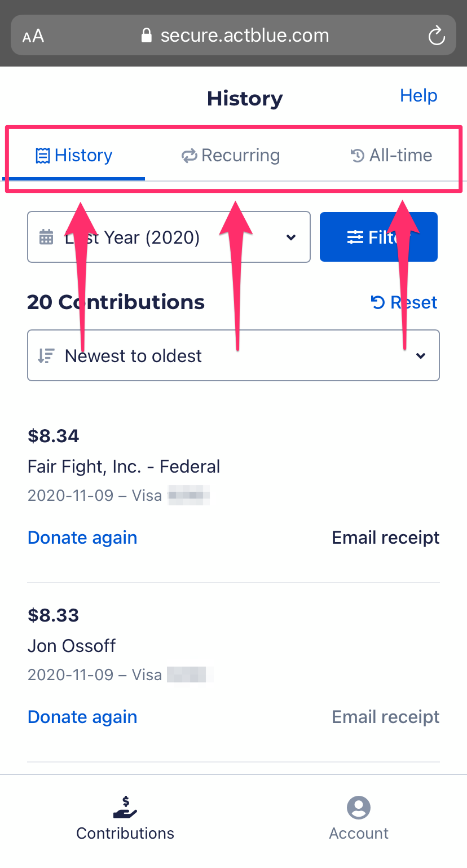Switch to the All-time tab

[391, 156]
